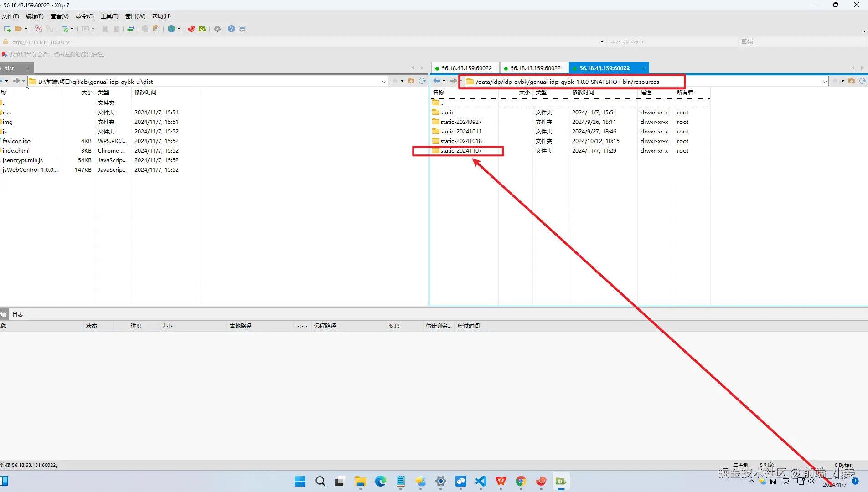Sort remote files by 修改时间 column
Viewport: 868px width, 492px height.
[603, 92]
